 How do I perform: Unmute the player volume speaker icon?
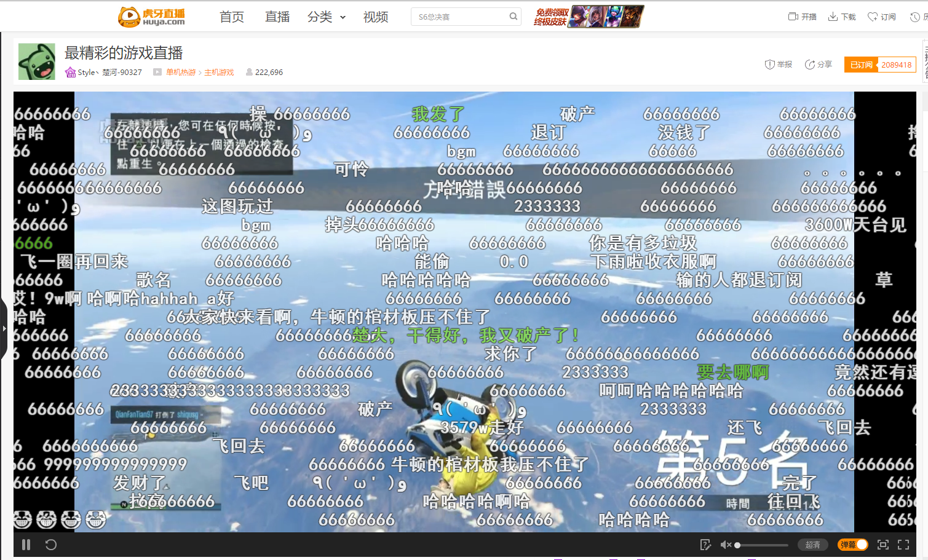click(x=726, y=545)
